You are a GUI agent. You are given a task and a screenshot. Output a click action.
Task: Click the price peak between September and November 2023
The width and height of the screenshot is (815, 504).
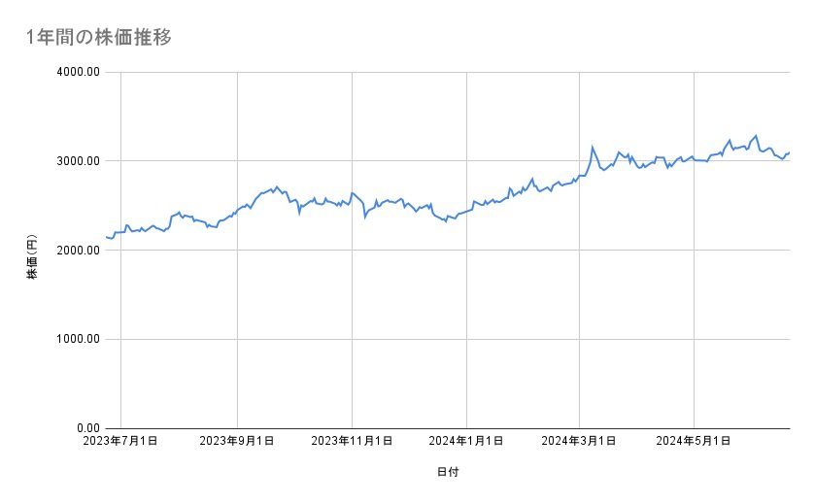[277, 186]
